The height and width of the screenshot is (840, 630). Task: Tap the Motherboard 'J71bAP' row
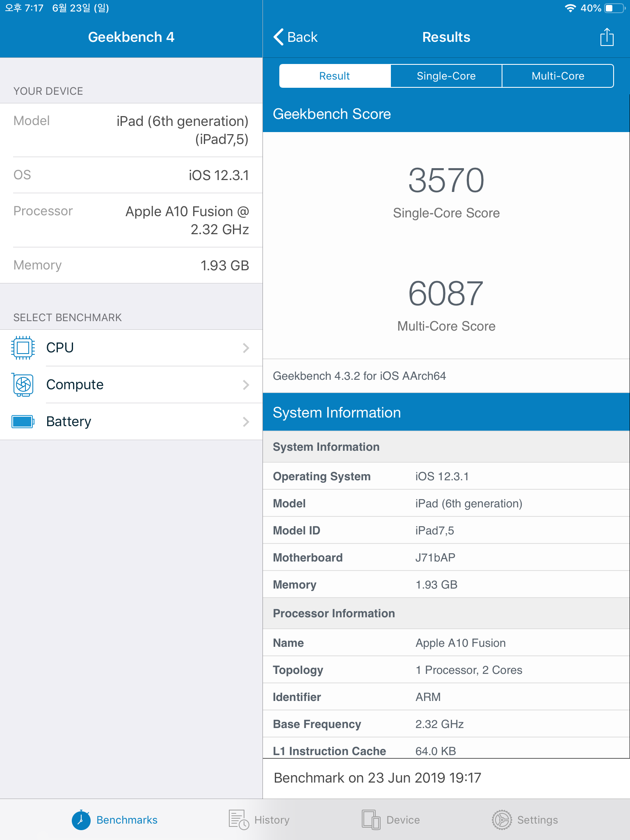point(446,557)
